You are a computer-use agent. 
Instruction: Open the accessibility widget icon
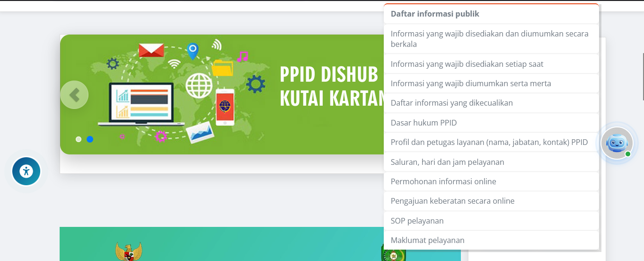pos(26,171)
